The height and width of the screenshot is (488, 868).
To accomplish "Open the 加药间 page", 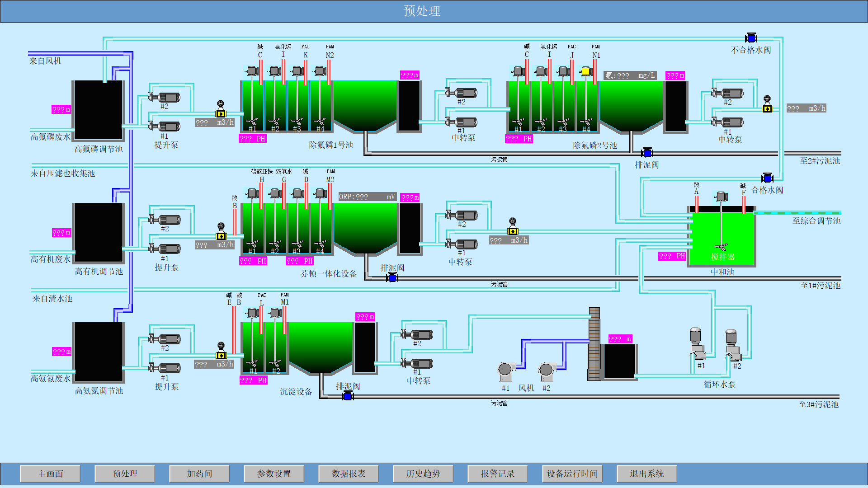I will point(199,474).
